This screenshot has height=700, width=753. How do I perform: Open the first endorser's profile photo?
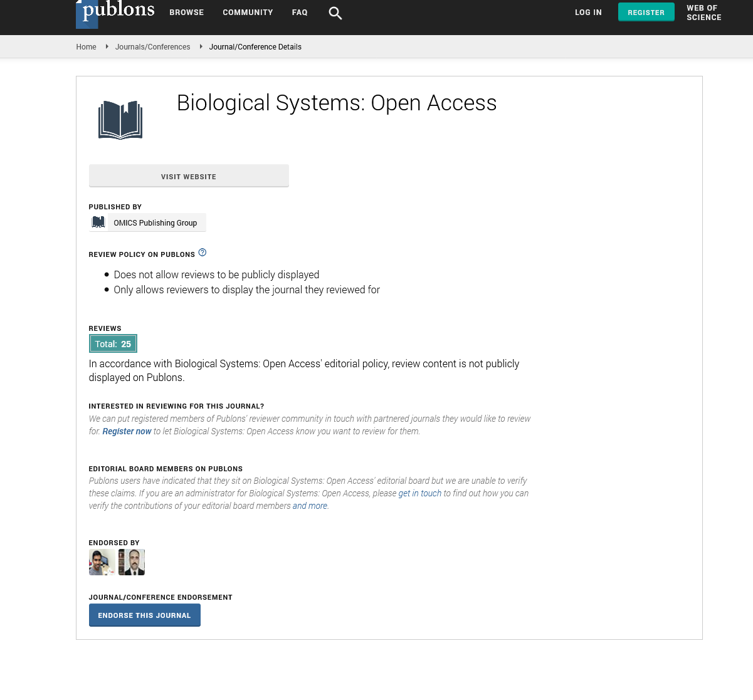coord(102,562)
